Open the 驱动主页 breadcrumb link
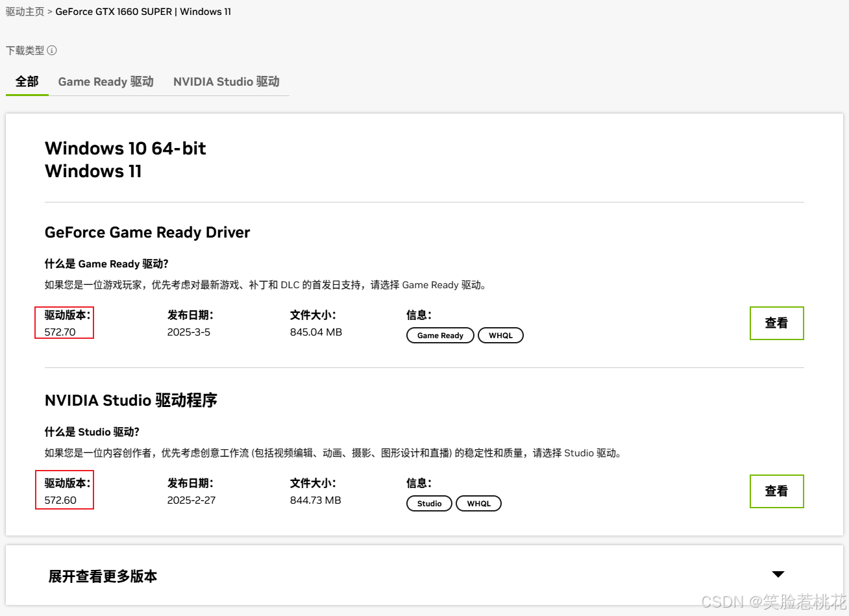This screenshot has width=849, height=616. click(25, 12)
